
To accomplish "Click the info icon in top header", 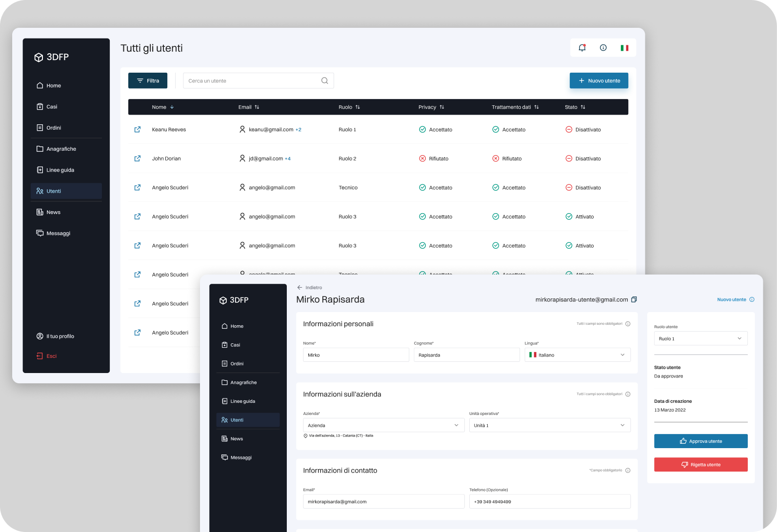I will [x=603, y=48].
